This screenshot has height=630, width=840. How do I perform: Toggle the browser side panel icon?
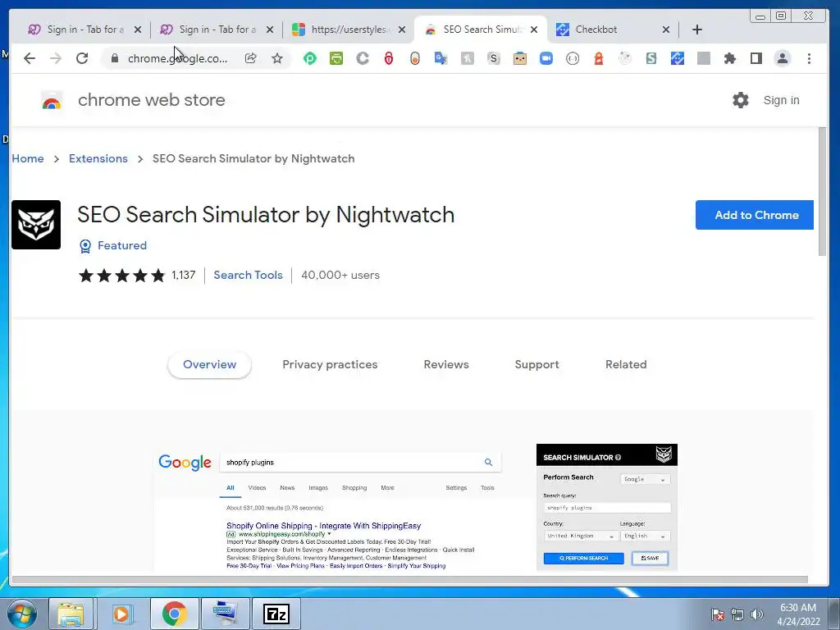point(756,58)
